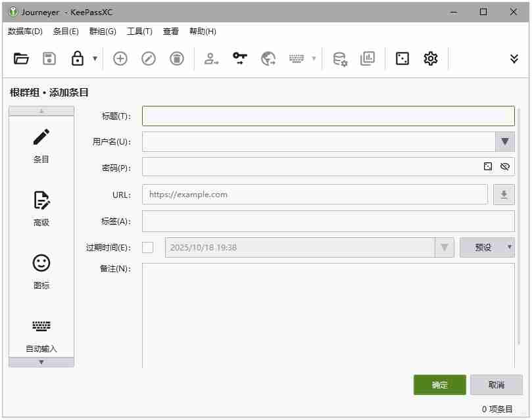The height and width of the screenshot is (420, 532).
Task: Click the 取消 button
Action: tap(496, 385)
